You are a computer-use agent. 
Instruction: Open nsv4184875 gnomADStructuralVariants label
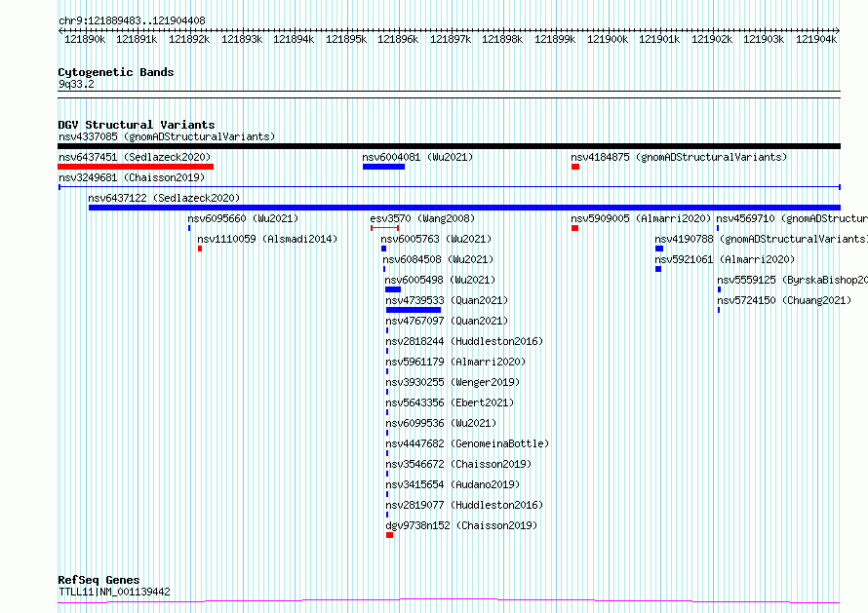(679, 157)
